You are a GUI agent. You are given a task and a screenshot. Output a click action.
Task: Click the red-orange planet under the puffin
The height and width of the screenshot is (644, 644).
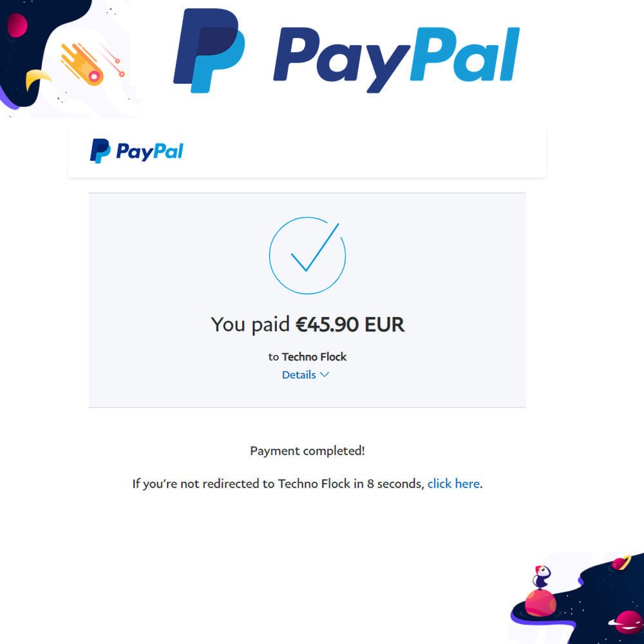pyautogui.click(x=540, y=603)
